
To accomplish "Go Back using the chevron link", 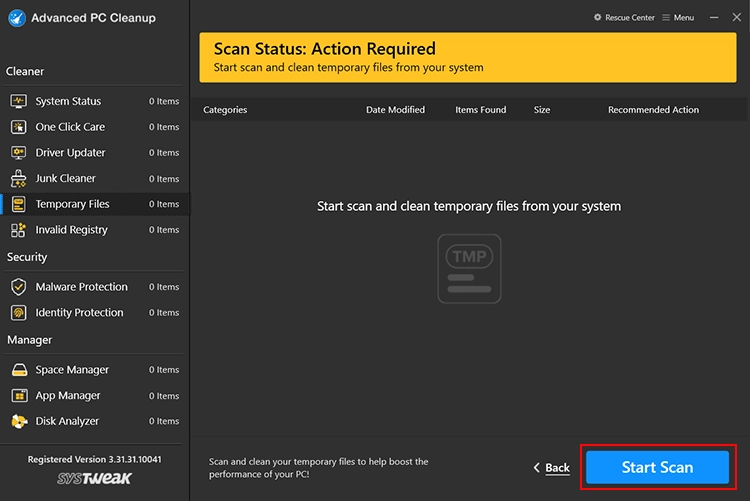I will [x=551, y=467].
